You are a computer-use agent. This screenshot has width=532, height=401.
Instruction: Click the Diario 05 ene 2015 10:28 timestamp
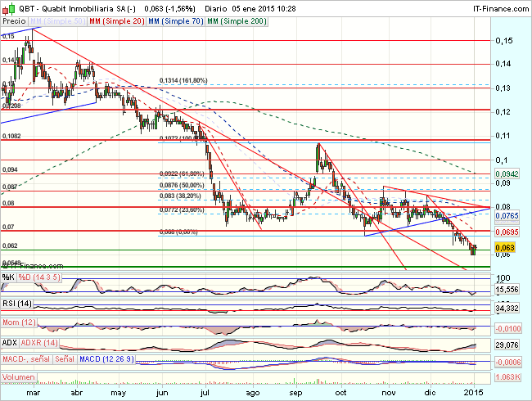tap(250, 9)
